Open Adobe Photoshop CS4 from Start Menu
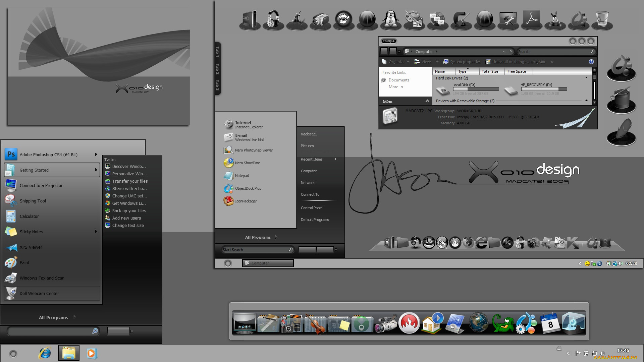Screen dimensions: 644x362 coord(48,154)
